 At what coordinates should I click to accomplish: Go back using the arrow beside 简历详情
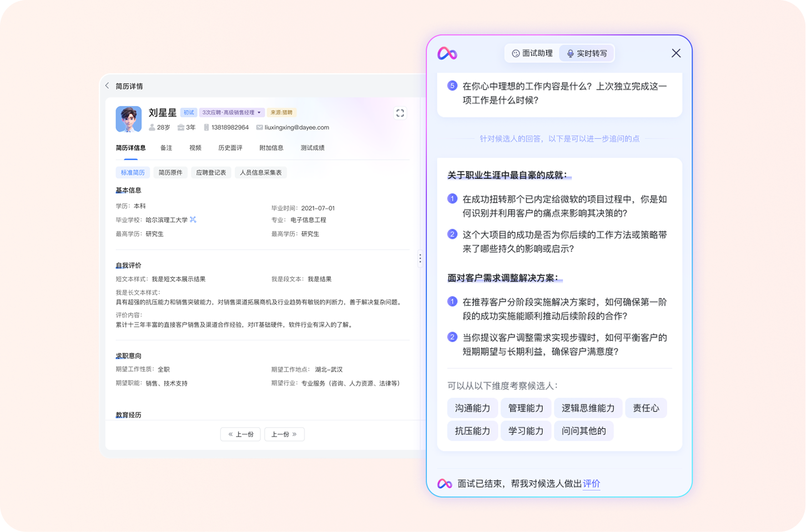point(107,86)
